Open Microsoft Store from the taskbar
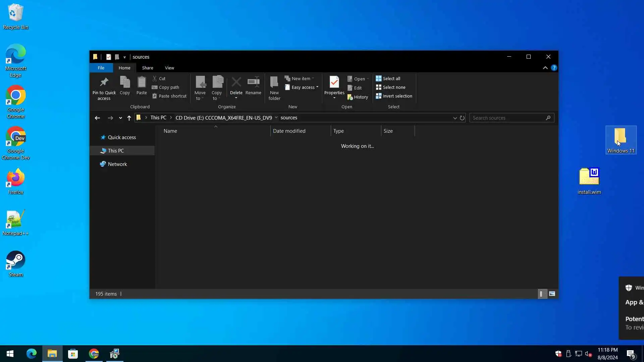The width and height of the screenshot is (644, 362). pos(73,354)
